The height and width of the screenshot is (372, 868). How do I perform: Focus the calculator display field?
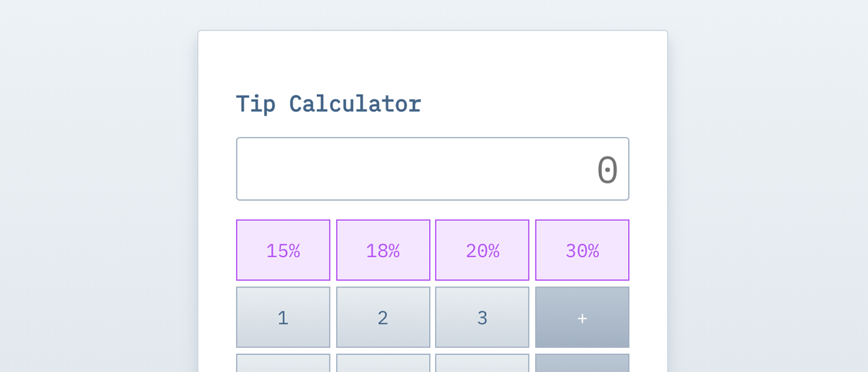(x=433, y=169)
